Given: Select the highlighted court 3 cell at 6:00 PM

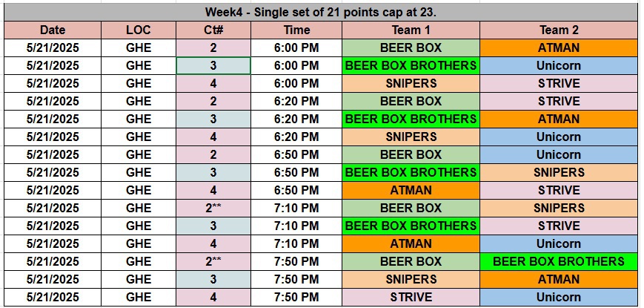Looking at the screenshot, I should [213, 66].
